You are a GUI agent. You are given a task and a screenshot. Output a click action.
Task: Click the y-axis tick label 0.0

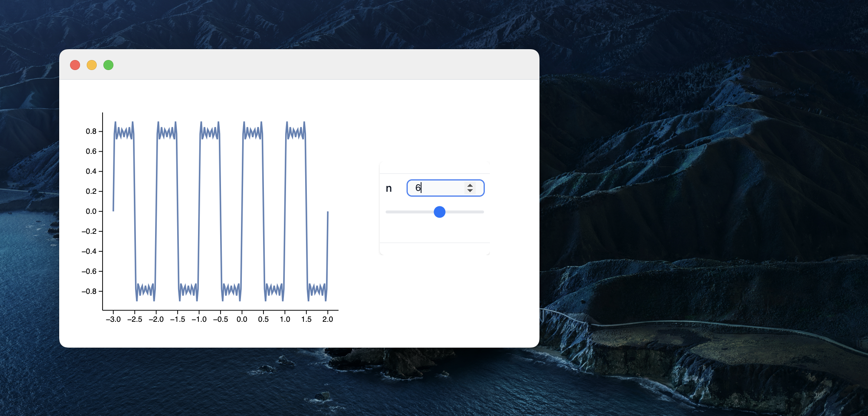coord(91,211)
